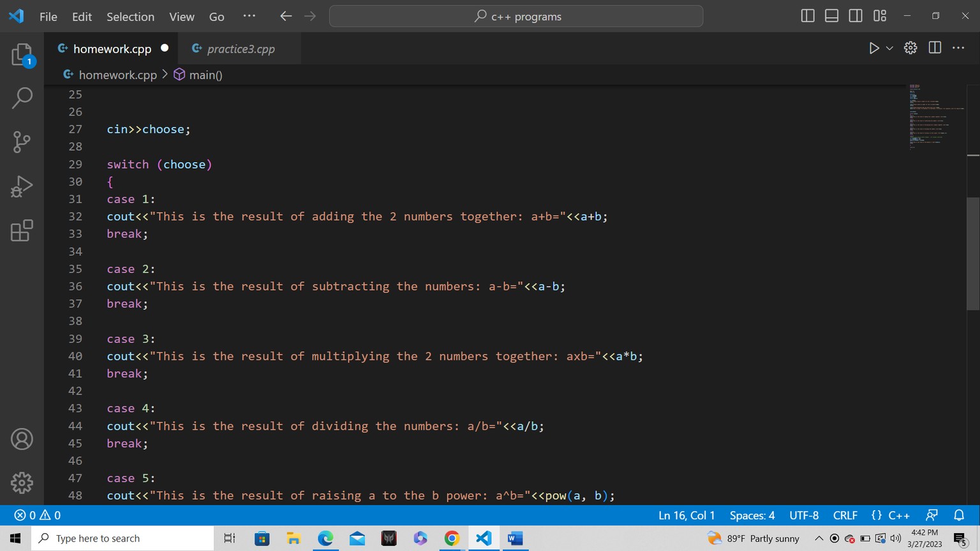Open the Accounts menu in activity bar
The image size is (980, 551).
pyautogui.click(x=22, y=439)
